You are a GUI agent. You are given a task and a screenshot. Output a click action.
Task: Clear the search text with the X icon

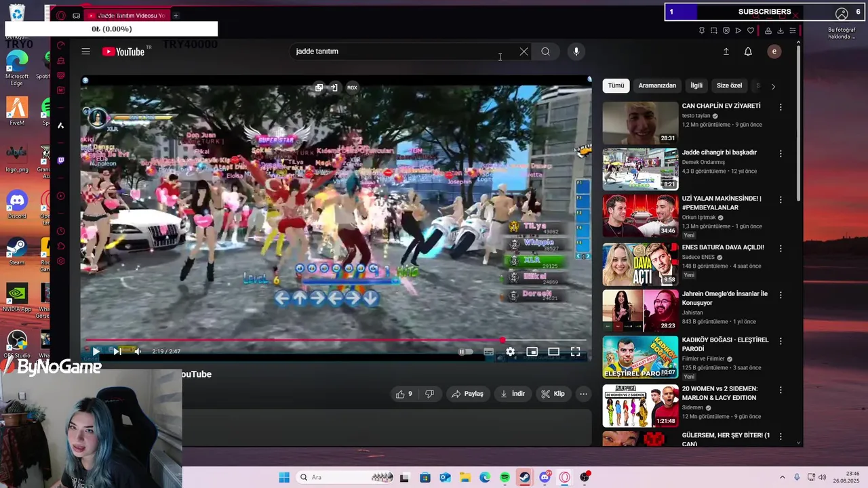(x=524, y=52)
